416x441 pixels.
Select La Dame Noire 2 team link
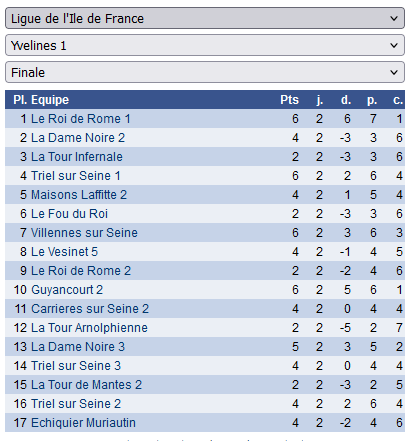(x=78, y=138)
